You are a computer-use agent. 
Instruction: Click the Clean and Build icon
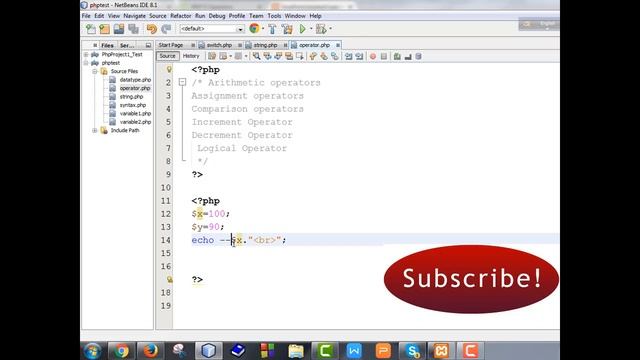[x=287, y=29]
